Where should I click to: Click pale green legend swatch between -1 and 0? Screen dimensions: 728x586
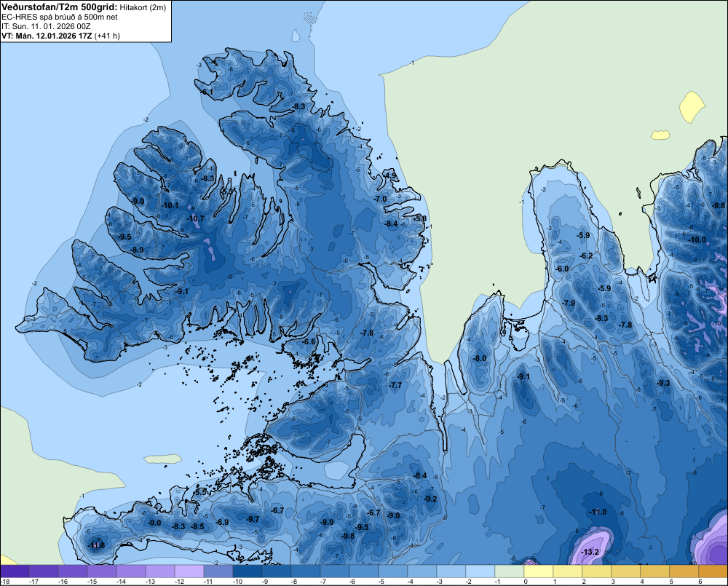coord(510,571)
